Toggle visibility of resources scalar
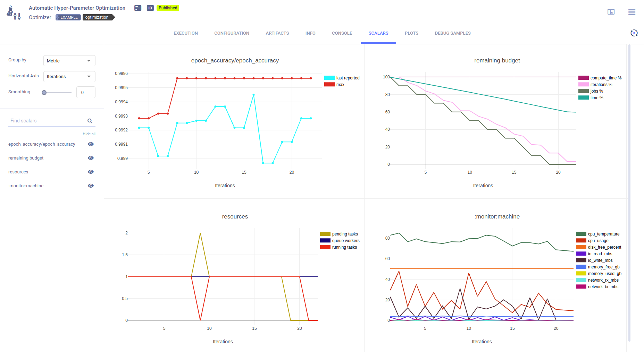 (91, 172)
